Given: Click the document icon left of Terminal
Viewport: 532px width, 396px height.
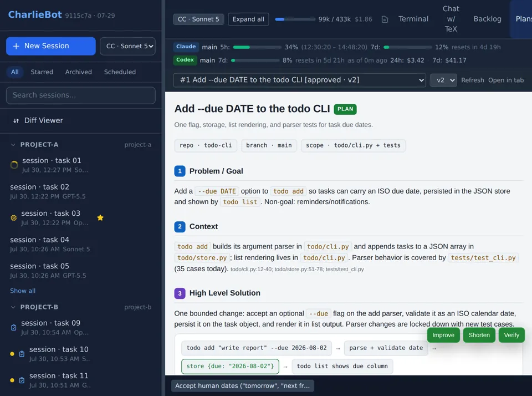Looking at the screenshot, I should [x=385, y=19].
